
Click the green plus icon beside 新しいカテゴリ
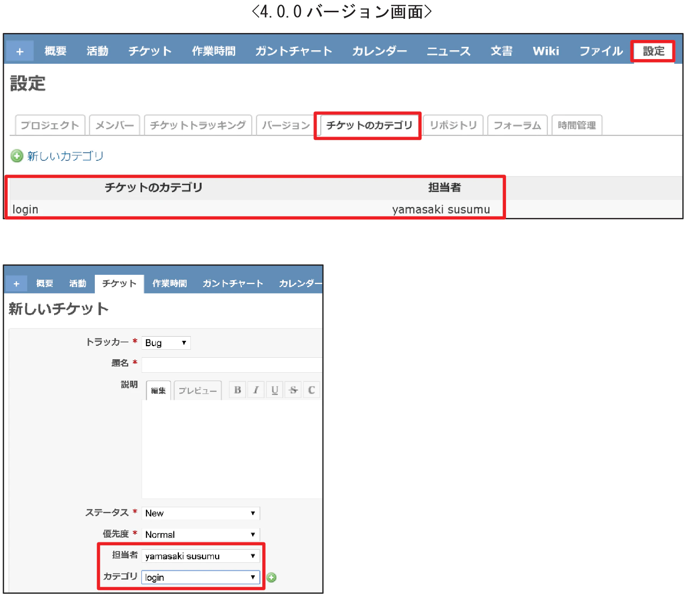click(x=17, y=156)
